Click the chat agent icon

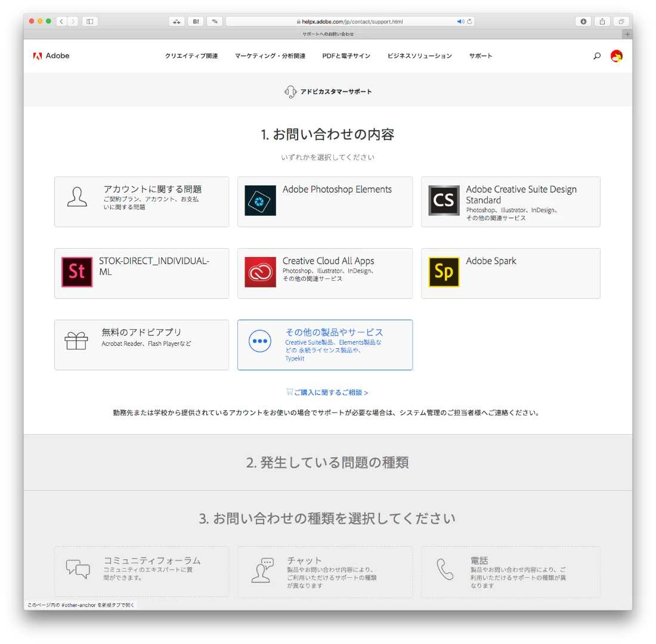pos(262,570)
